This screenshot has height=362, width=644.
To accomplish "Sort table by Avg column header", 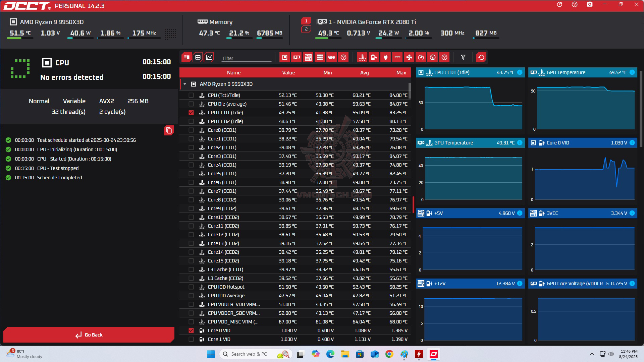I will [364, 72].
